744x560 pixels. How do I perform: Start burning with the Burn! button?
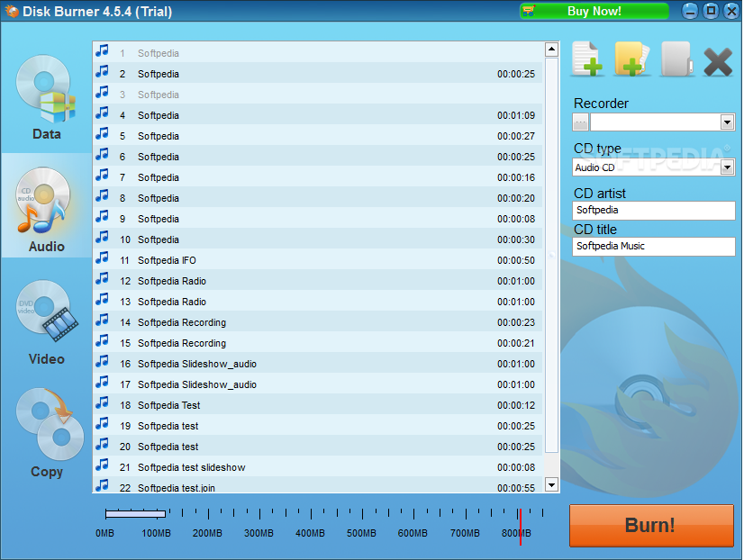pyautogui.click(x=651, y=526)
